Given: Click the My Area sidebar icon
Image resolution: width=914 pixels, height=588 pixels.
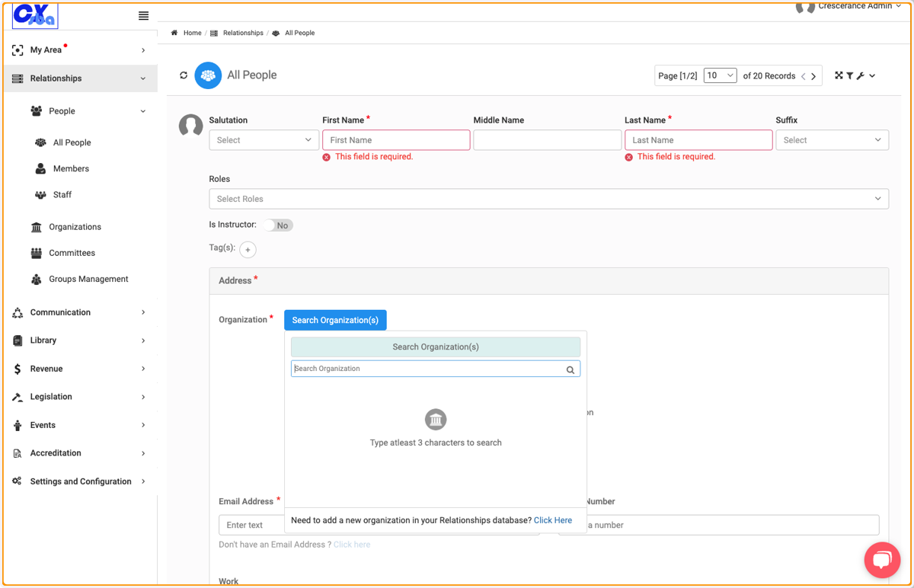Looking at the screenshot, I should pyautogui.click(x=18, y=50).
